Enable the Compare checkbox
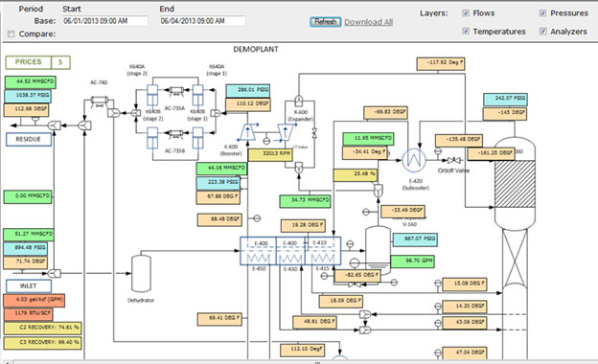Screen dimensions: 598x364 click(x=11, y=34)
